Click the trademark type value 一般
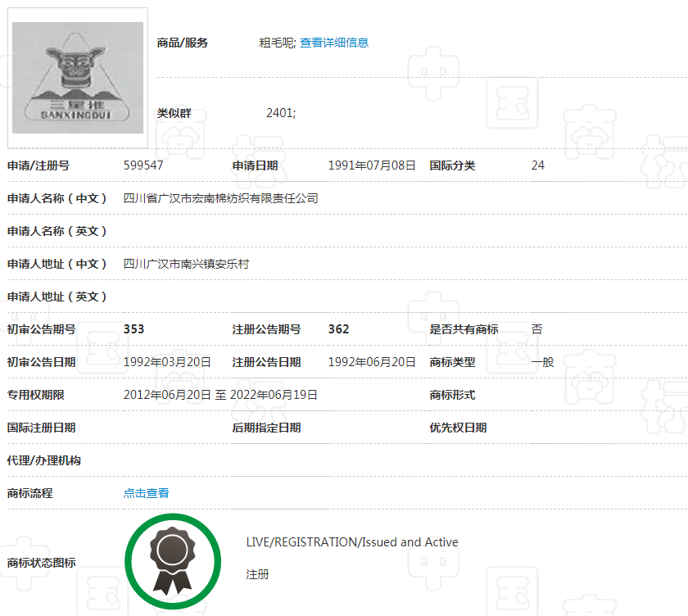Viewport: 688px width, 616px height. click(542, 362)
